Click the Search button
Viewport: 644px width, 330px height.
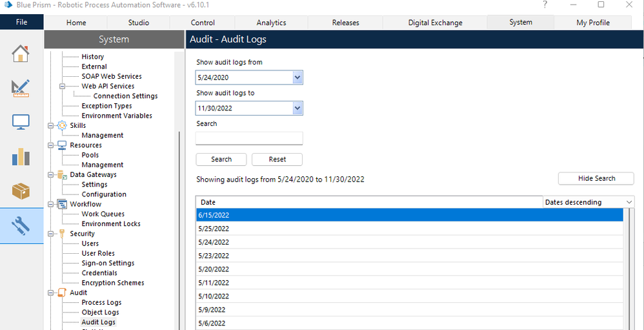coord(221,160)
